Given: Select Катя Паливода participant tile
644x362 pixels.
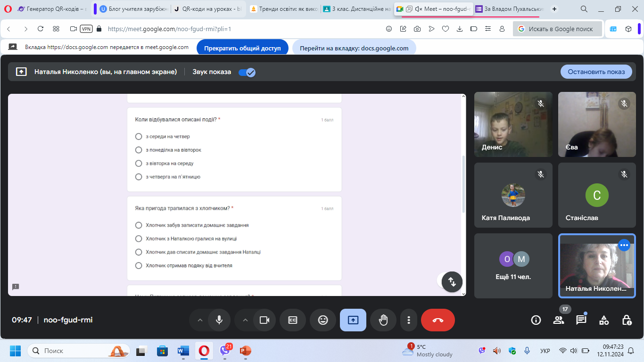Looking at the screenshot, I should pyautogui.click(x=513, y=195).
